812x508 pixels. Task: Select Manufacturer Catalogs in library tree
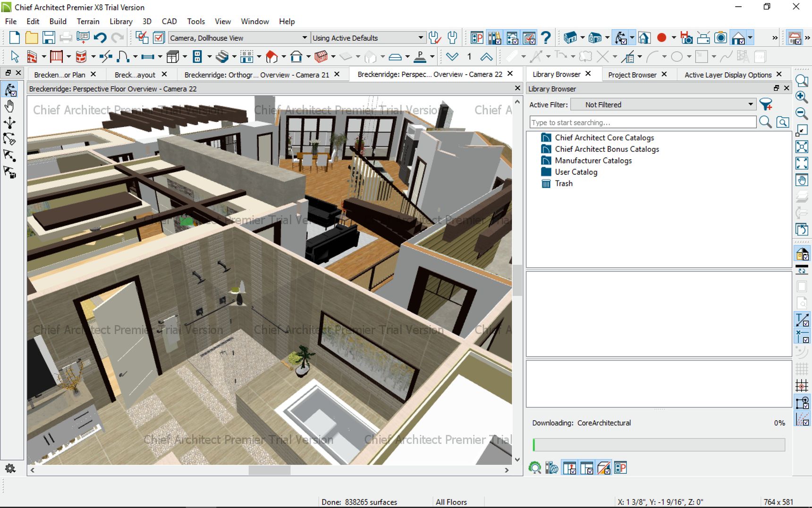(x=593, y=161)
